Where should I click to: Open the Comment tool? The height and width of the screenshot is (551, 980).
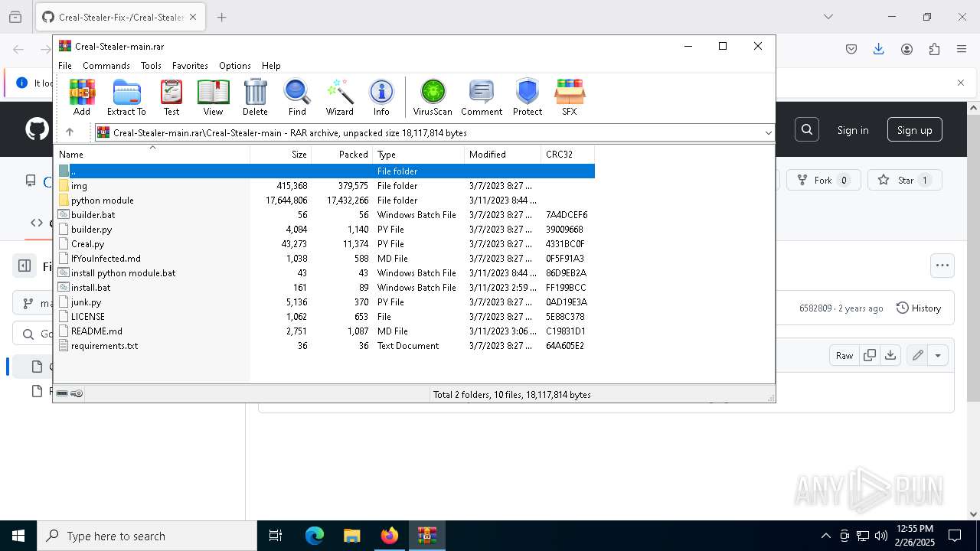482,97
